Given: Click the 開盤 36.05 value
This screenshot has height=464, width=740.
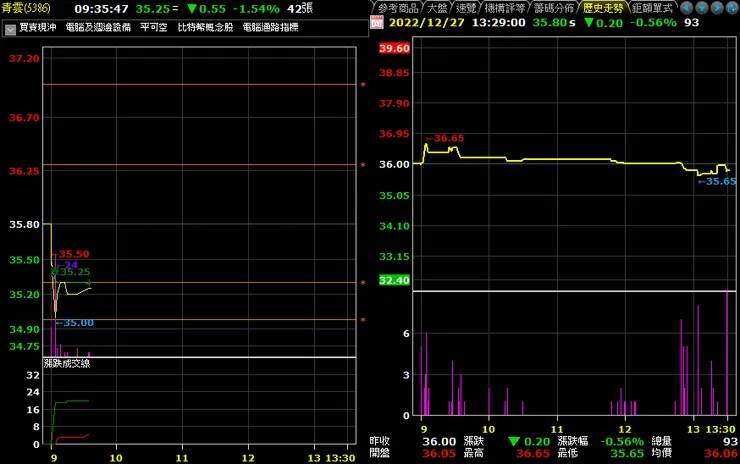Looking at the screenshot, I should 439,453.
